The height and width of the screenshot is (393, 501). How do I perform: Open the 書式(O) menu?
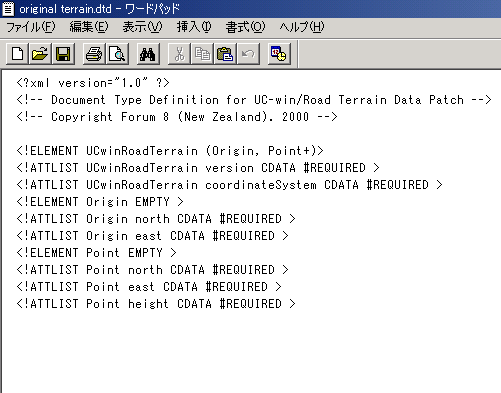point(245,27)
